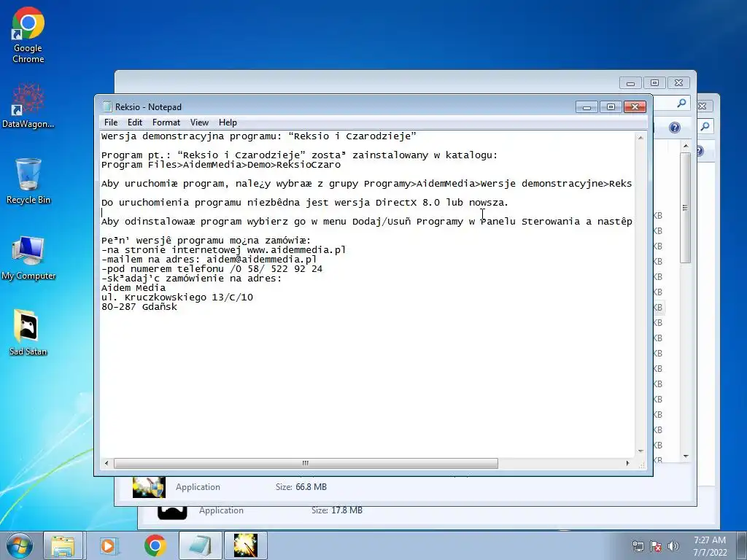Click the taskbar clock showing 7:27 AM
747x560 pixels.
710,546
